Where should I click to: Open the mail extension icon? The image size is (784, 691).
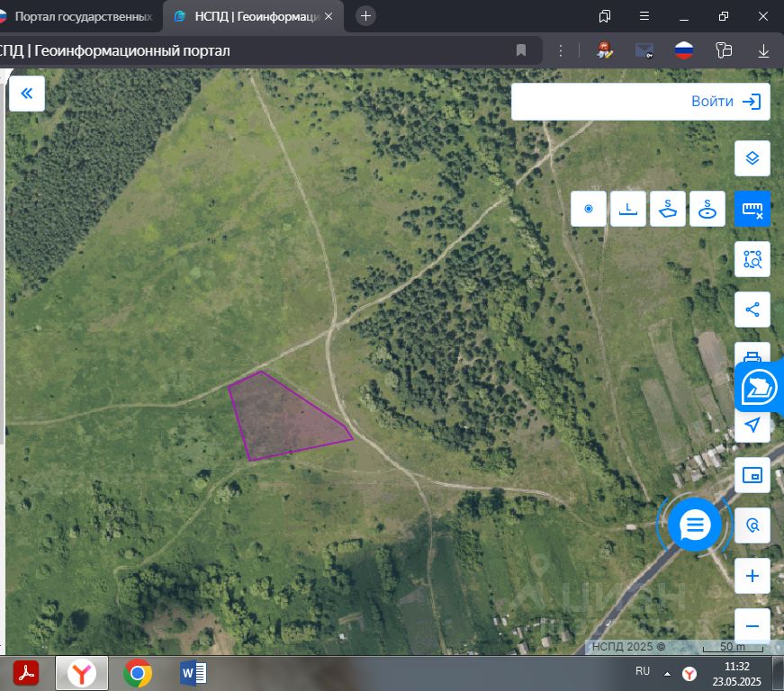tap(644, 50)
